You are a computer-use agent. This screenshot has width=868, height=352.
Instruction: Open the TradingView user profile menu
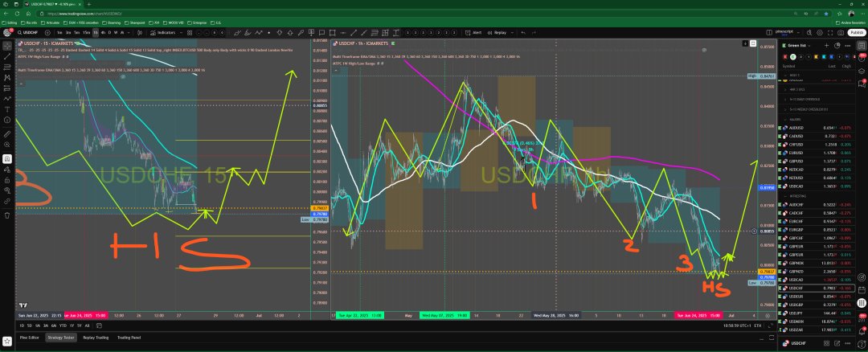tap(7, 33)
